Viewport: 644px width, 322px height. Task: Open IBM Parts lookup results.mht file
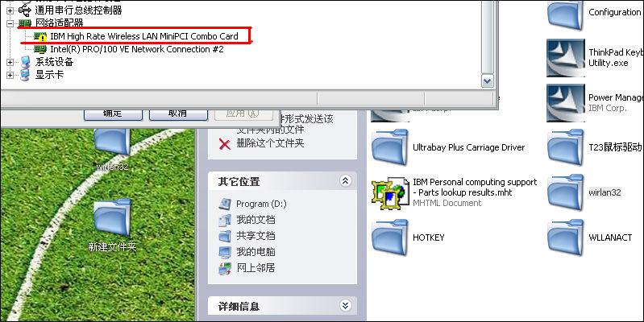click(x=390, y=192)
